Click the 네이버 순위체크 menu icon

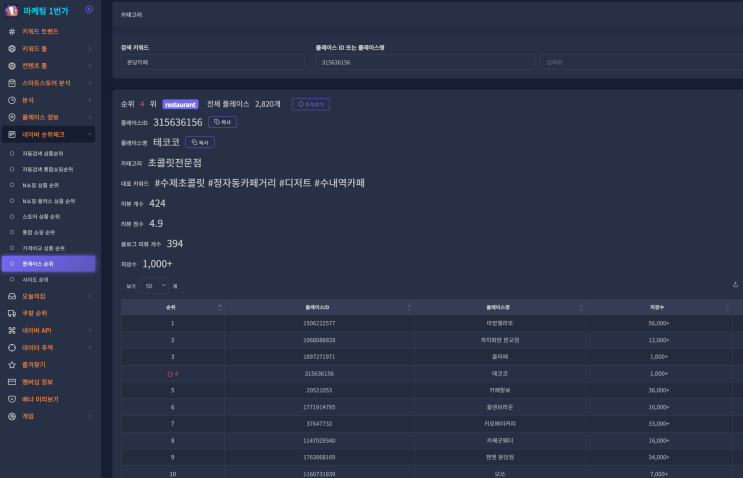pyautogui.click(x=12, y=135)
